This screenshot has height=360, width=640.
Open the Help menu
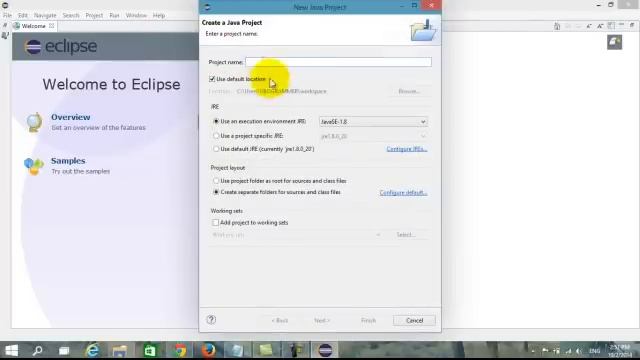(x=159, y=15)
